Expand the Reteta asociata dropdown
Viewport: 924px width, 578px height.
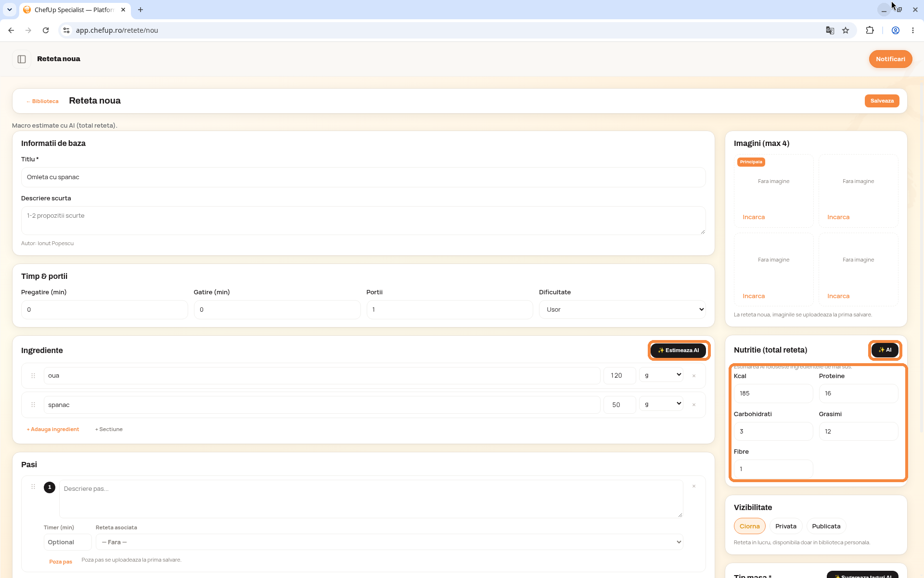389,542
